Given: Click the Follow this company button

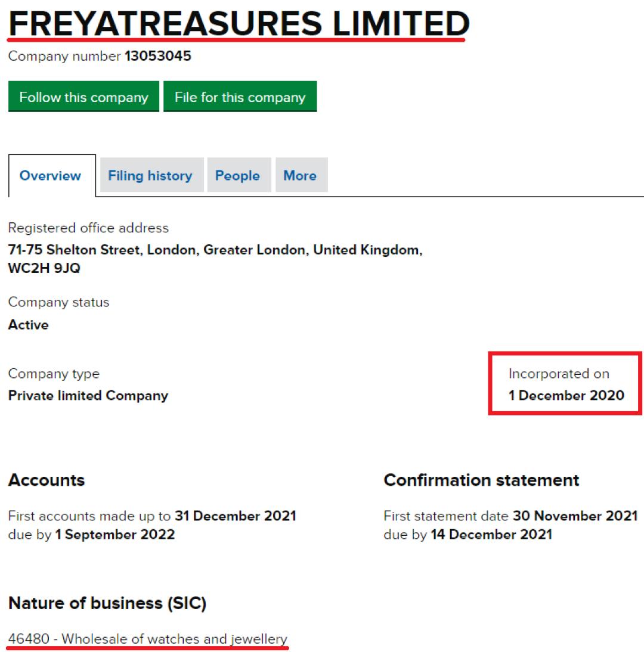Looking at the screenshot, I should (83, 97).
